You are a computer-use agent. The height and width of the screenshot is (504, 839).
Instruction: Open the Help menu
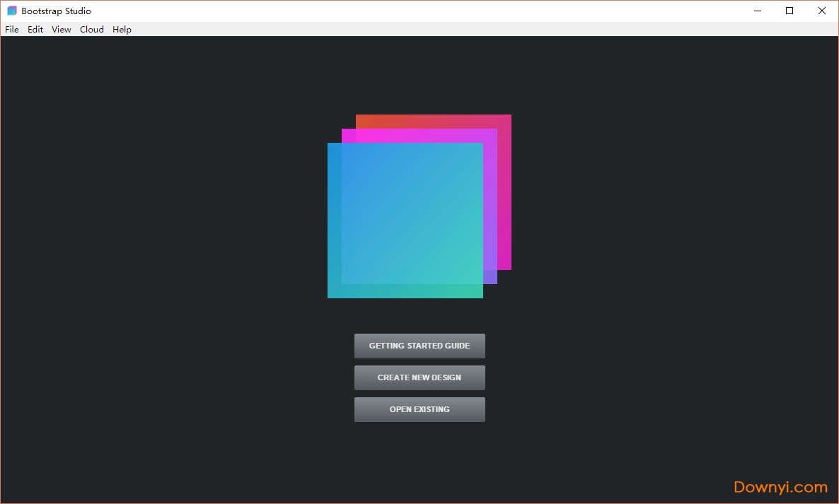click(x=122, y=29)
